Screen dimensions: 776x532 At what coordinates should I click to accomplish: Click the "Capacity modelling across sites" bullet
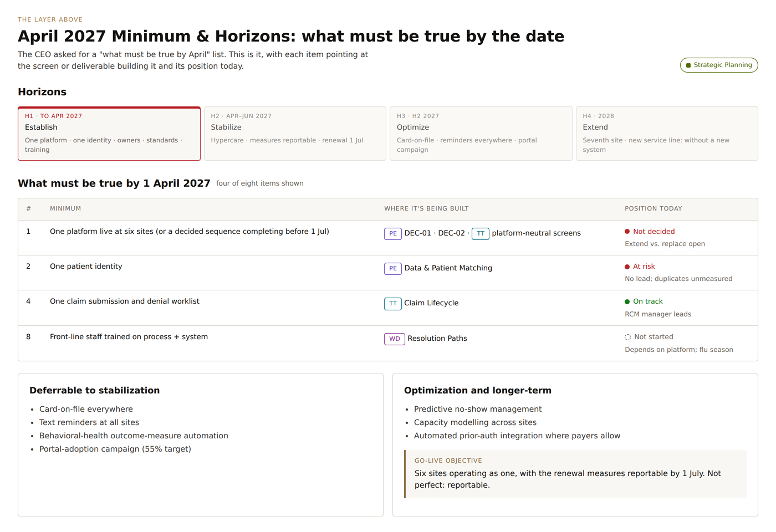475,423
